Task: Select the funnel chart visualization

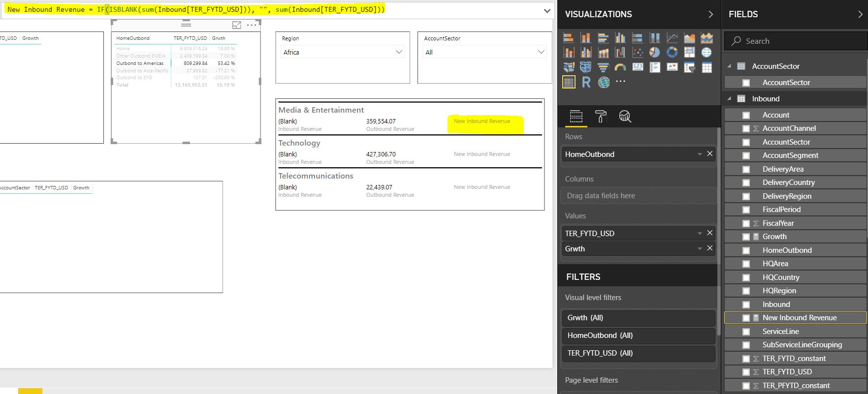Action: point(603,67)
